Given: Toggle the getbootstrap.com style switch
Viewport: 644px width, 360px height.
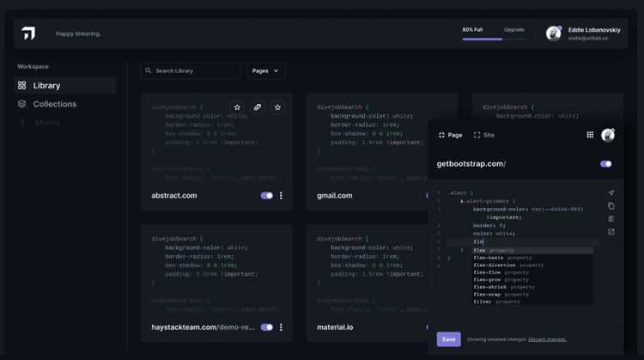Looking at the screenshot, I should click(606, 164).
